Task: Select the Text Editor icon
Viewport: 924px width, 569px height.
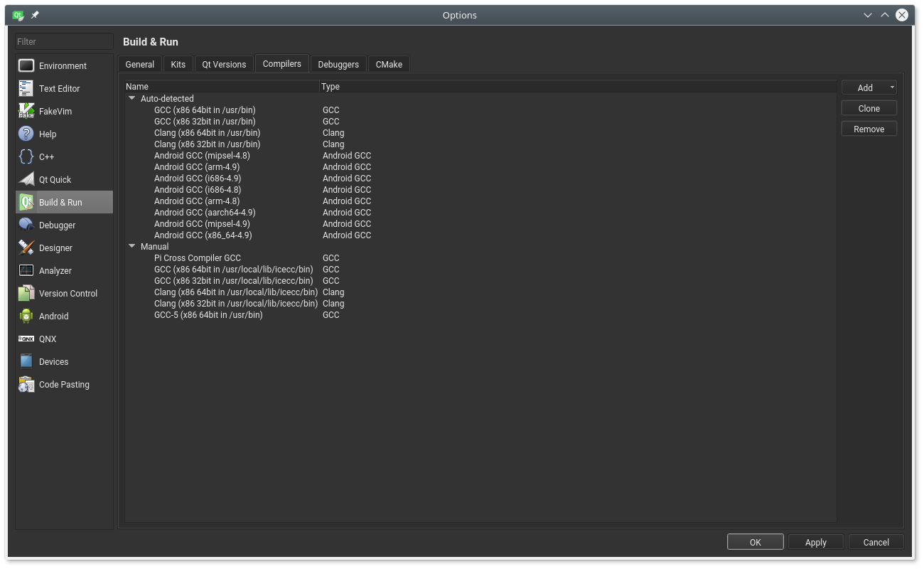Action: [26, 88]
